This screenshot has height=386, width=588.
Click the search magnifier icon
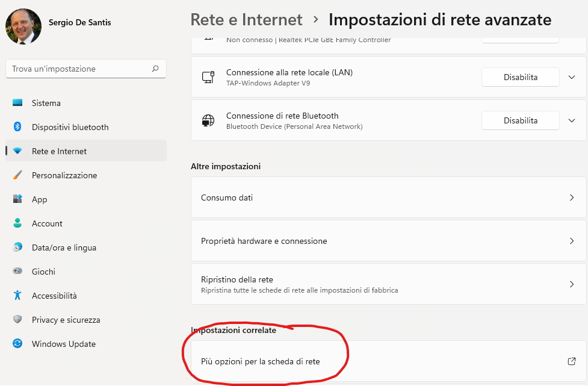(155, 69)
